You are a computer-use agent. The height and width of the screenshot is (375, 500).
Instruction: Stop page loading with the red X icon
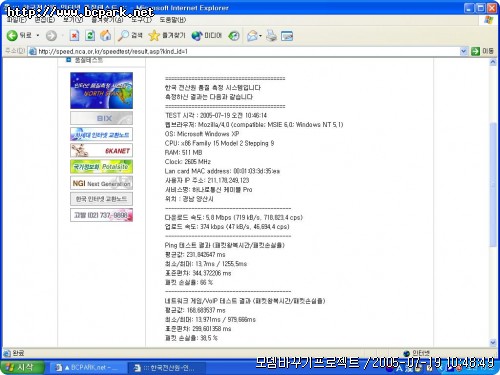pos(74,35)
